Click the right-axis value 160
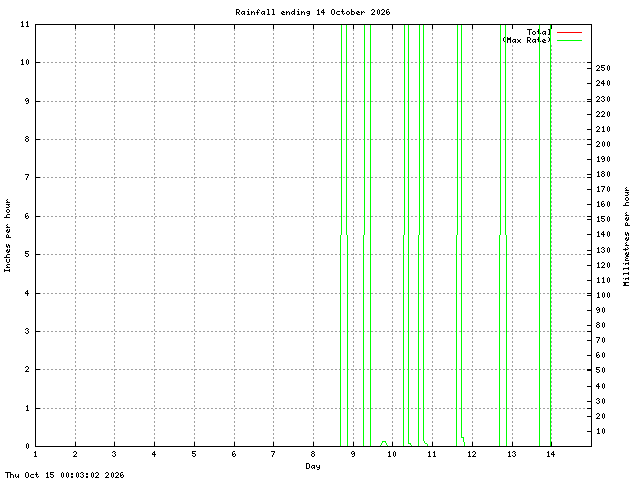The height and width of the screenshot is (480, 640). pos(603,204)
